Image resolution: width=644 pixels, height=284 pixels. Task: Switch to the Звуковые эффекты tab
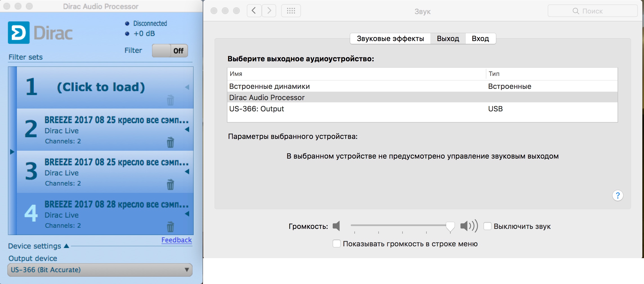point(390,39)
